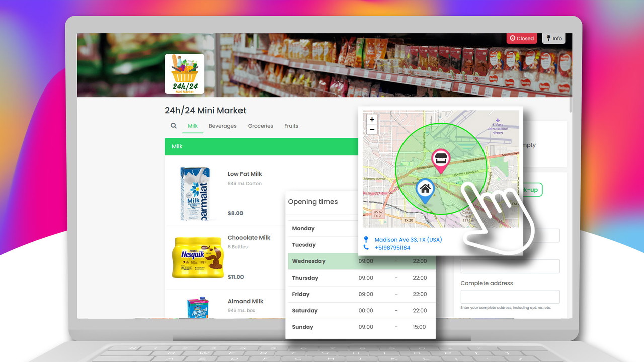
Task: Click the blue home marker on the map
Action: (425, 191)
